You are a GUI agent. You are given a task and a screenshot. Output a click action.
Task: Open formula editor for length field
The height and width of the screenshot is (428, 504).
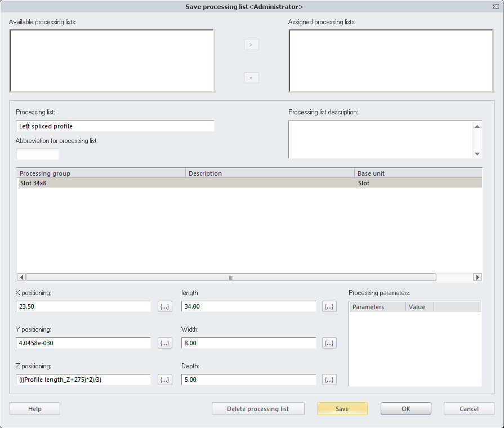[x=329, y=306]
